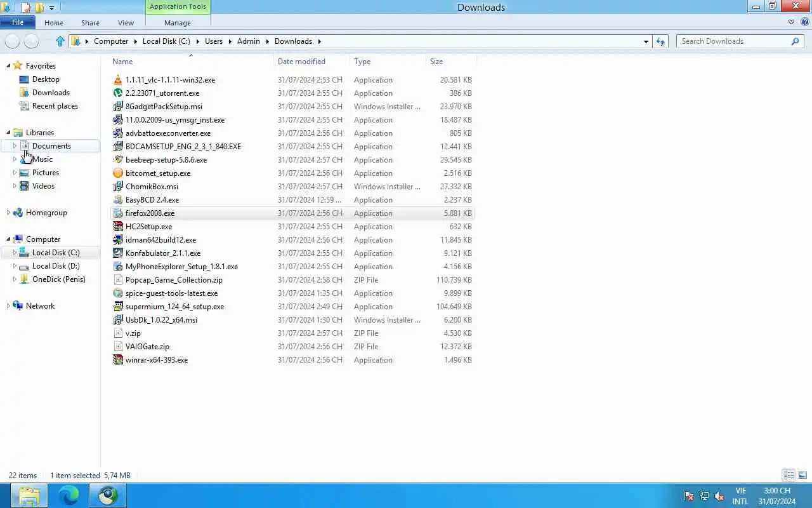Click the MyPhoneExplorer_Setup_1.8.1.exe icon
Image resolution: width=812 pixels, height=508 pixels.
[x=117, y=267]
